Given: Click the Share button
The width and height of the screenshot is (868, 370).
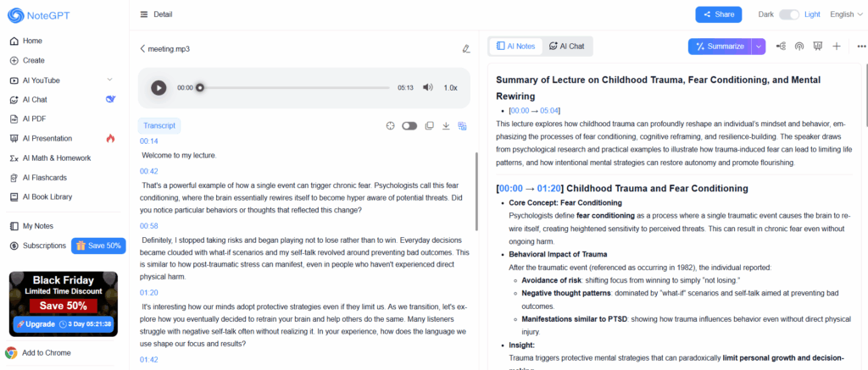Looking at the screenshot, I should coord(719,14).
